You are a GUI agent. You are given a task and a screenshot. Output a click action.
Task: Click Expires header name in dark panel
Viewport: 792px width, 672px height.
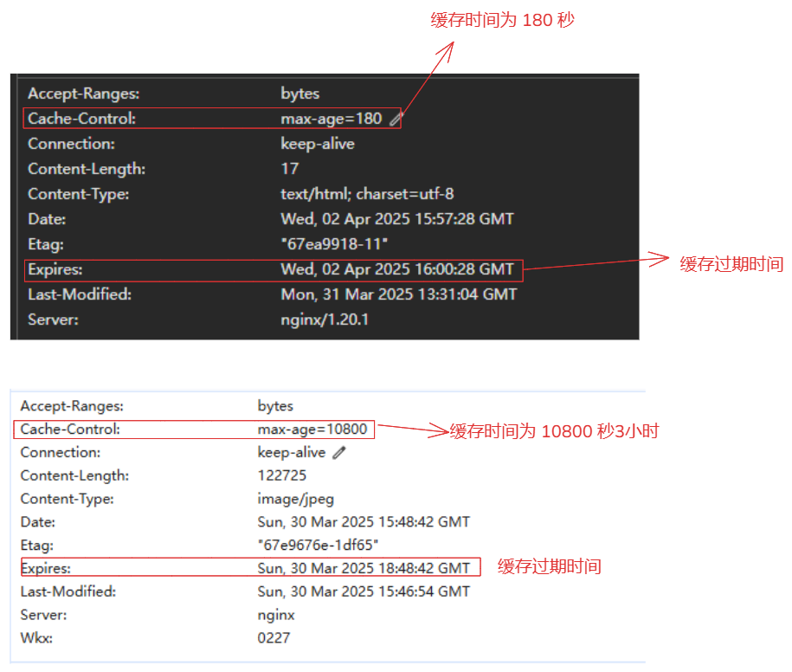55,269
